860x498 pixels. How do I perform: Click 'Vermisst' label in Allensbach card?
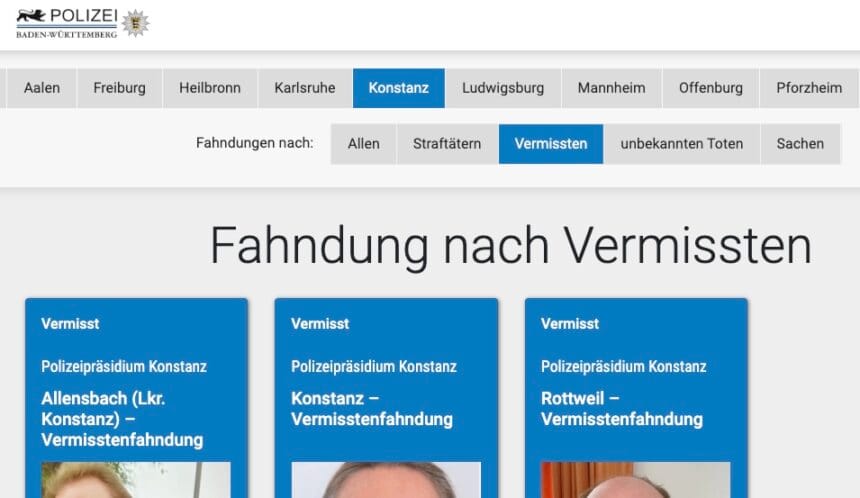click(70, 324)
